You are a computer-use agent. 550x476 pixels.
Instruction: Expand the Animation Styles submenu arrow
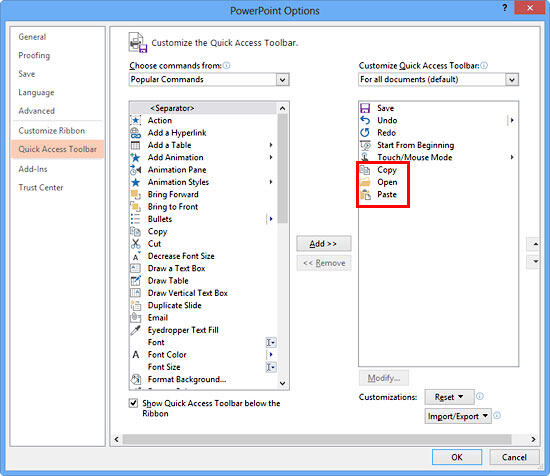271,182
